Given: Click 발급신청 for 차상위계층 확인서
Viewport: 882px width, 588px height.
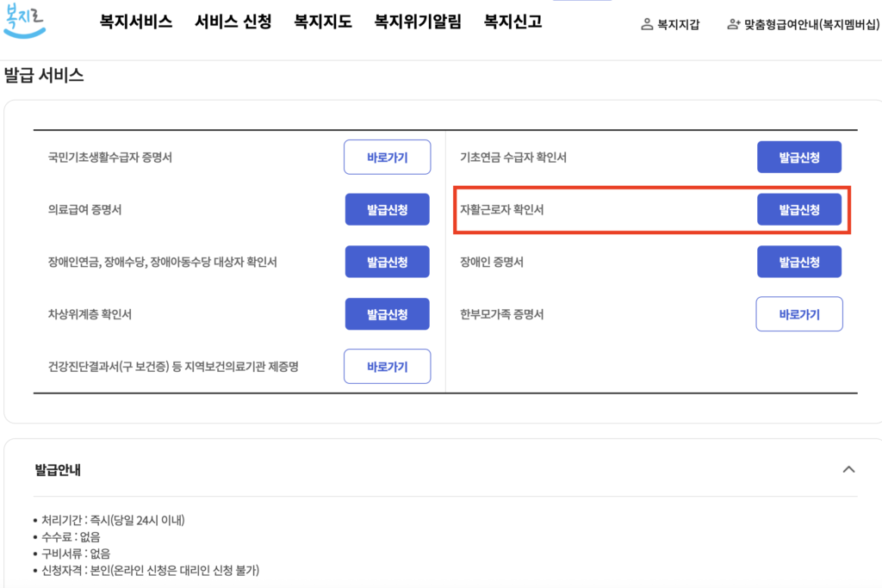Looking at the screenshot, I should pos(387,314).
